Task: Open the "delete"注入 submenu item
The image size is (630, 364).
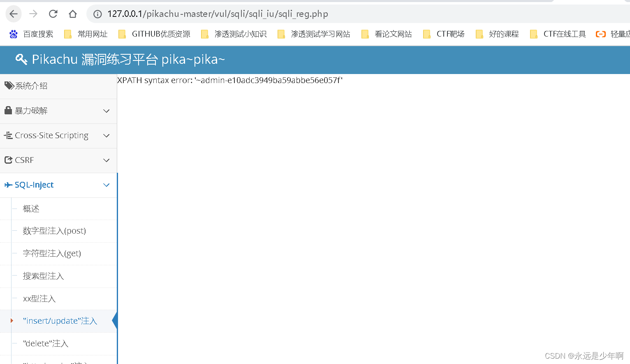Action: pyautogui.click(x=58, y=344)
